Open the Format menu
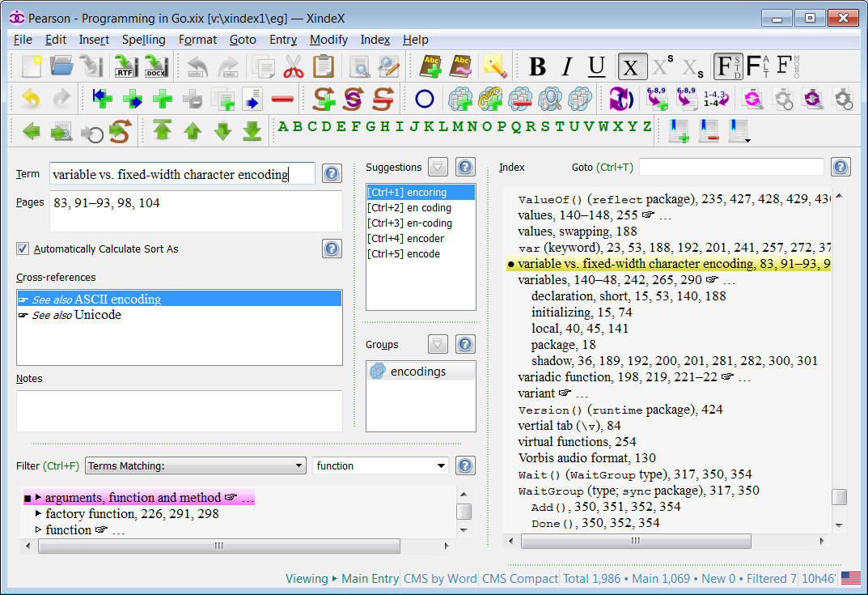Viewport: 868px width, 595px height. coord(197,40)
